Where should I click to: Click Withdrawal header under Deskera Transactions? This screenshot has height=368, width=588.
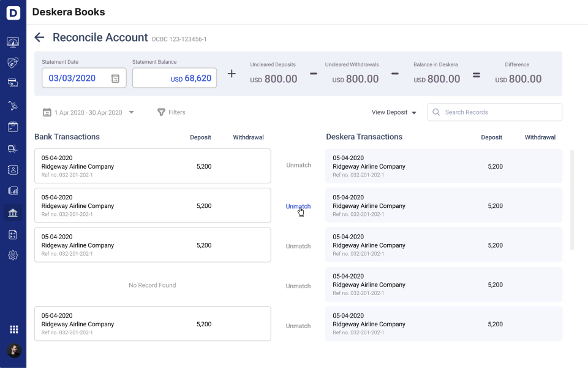[540, 137]
